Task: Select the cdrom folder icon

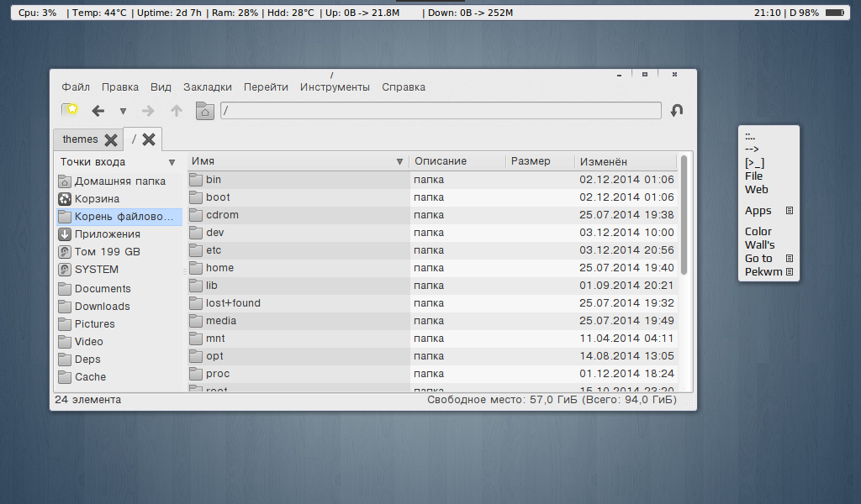Action: tap(196, 214)
